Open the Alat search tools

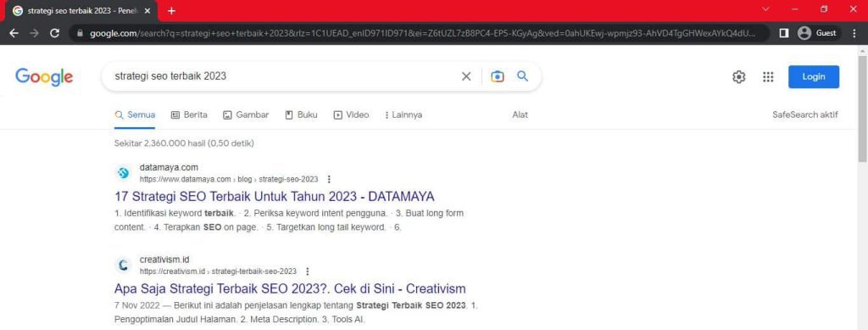click(x=520, y=115)
